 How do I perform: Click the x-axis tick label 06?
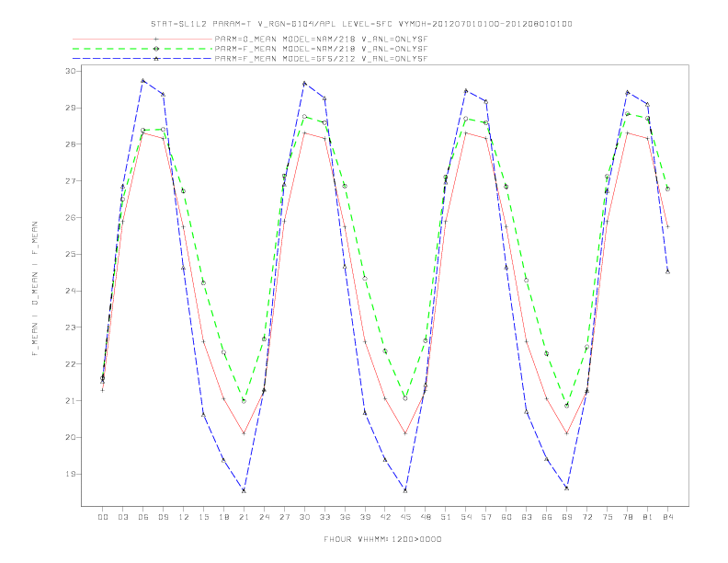(x=143, y=517)
